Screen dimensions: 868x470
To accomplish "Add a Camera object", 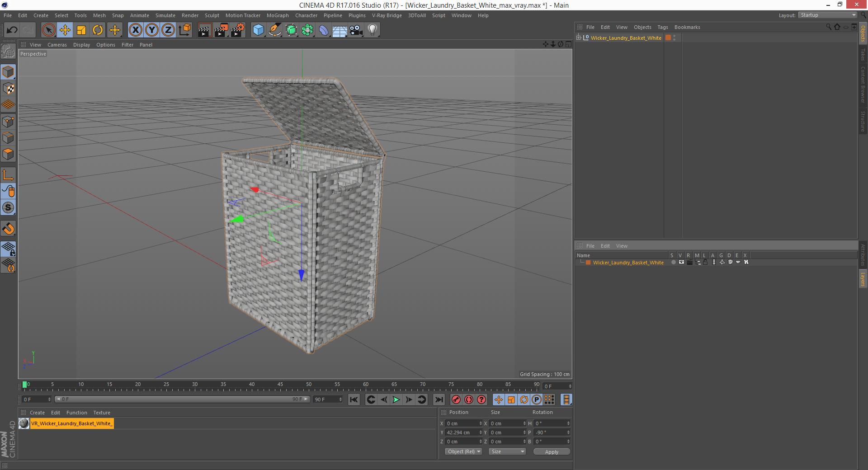I will point(356,30).
